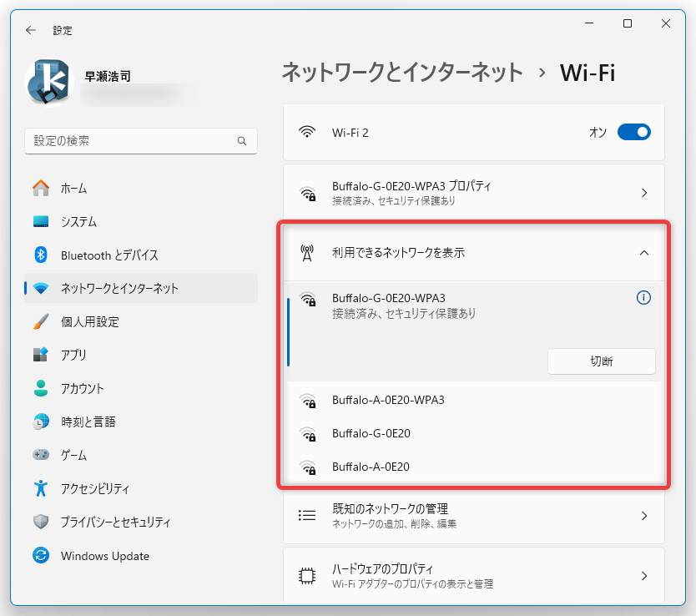
Task: Open ハードウェアのプロパティ chevron
Action: (x=644, y=576)
